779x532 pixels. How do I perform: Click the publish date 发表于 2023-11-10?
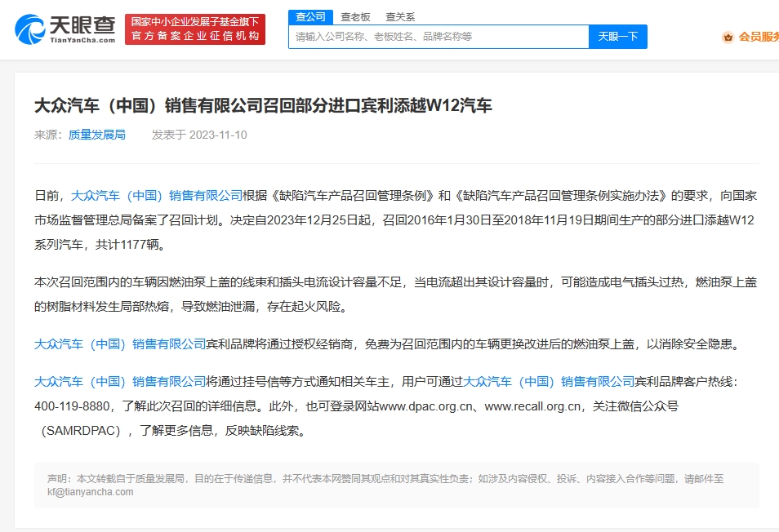[x=199, y=135]
